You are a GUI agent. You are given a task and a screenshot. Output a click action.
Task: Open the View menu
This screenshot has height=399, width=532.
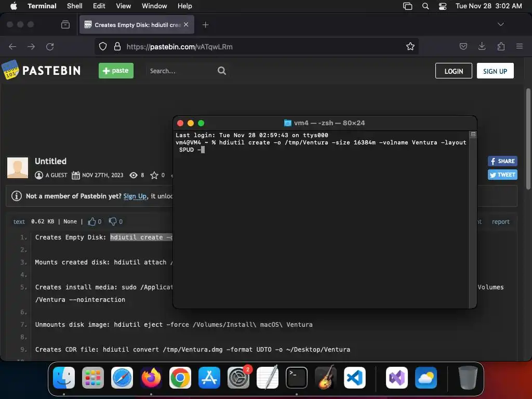click(123, 6)
